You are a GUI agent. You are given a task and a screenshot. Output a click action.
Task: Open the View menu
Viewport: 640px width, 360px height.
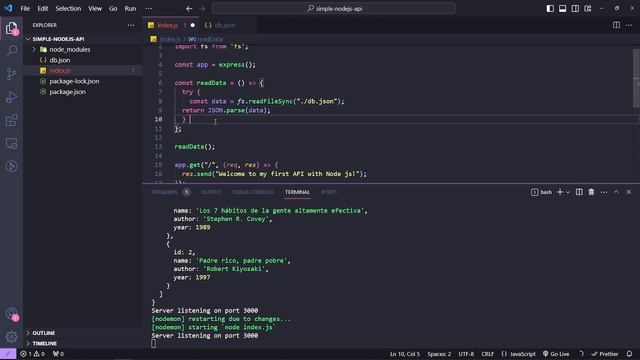tap(95, 9)
